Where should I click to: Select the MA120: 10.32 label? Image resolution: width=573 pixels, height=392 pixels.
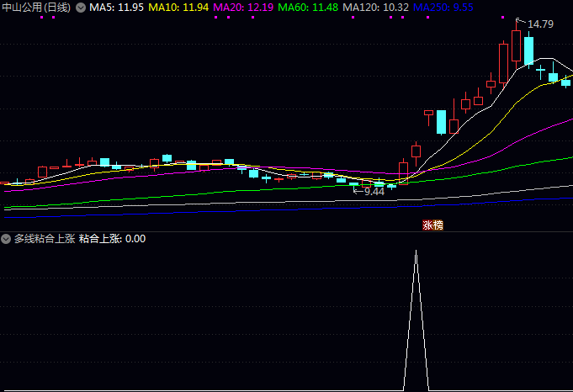point(375,8)
